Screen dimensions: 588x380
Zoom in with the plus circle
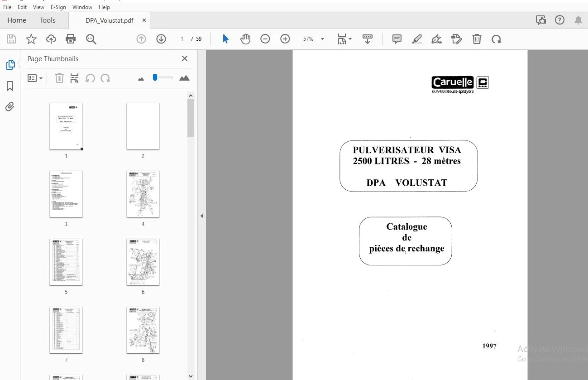tap(285, 39)
